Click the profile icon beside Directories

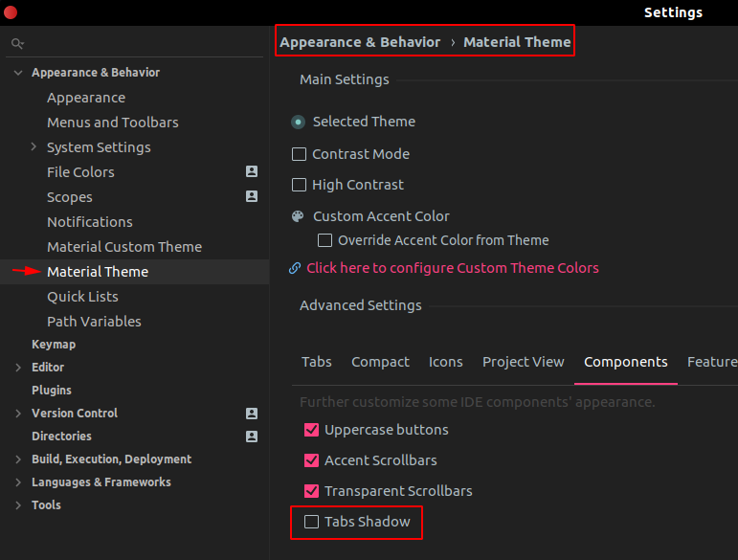click(x=252, y=437)
